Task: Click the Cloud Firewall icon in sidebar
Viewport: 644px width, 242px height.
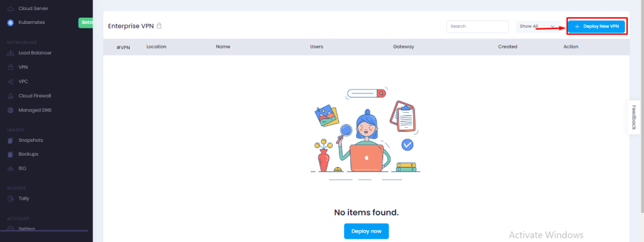Action: (11, 96)
